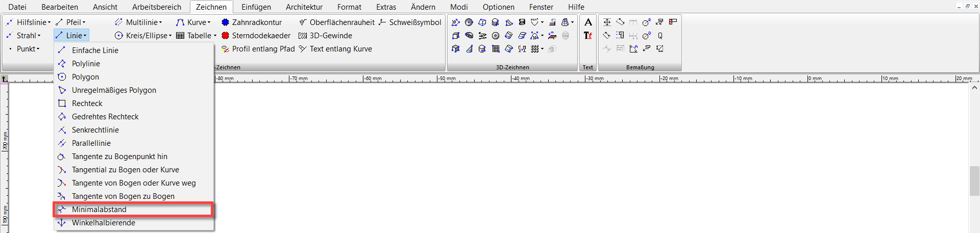This screenshot has height=233, width=980.
Task: Click the Oberflächenrauheit surface symbol tool
Action: point(336,22)
